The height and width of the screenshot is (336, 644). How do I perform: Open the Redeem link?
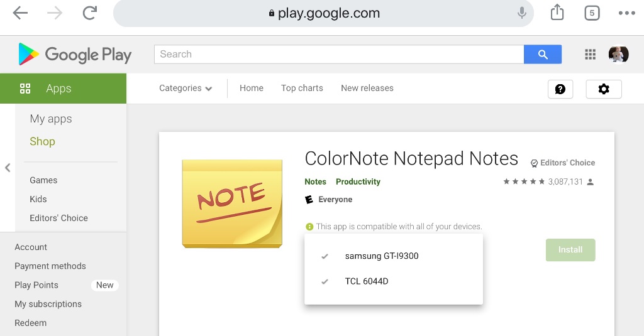30,323
